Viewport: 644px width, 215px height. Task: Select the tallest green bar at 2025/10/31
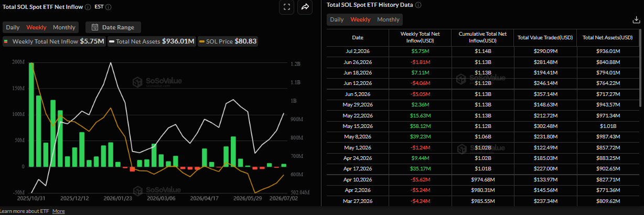tap(31, 114)
